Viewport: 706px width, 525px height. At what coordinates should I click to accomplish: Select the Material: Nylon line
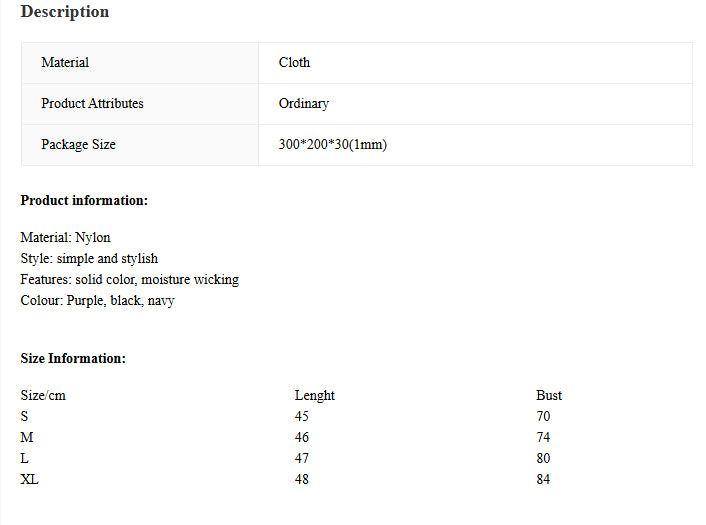pos(65,237)
